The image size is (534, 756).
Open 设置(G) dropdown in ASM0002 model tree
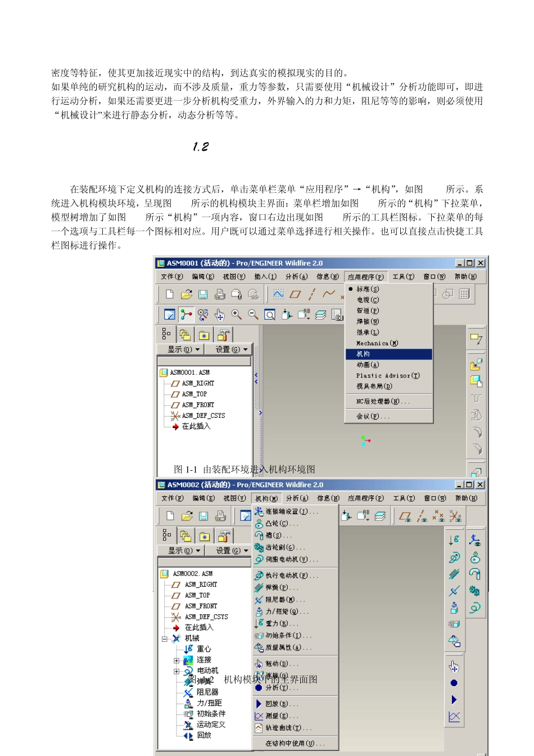(x=232, y=551)
